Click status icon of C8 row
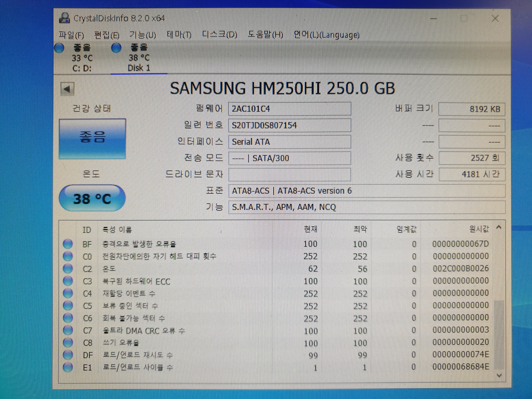This screenshot has height=399, width=532. [68, 343]
